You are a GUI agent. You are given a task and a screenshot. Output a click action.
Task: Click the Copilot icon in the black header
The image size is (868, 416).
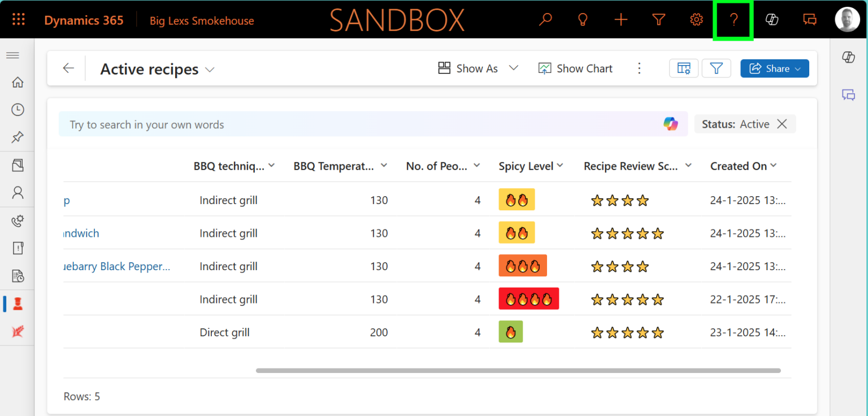tap(772, 20)
